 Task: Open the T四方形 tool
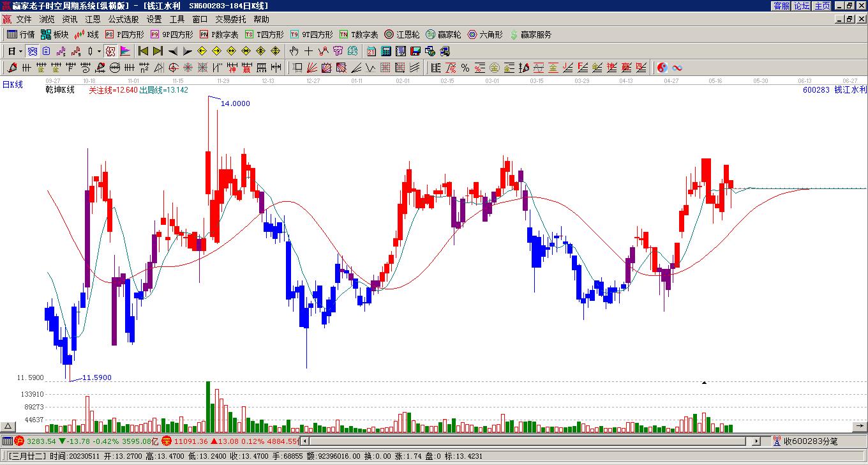click(264, 34)
